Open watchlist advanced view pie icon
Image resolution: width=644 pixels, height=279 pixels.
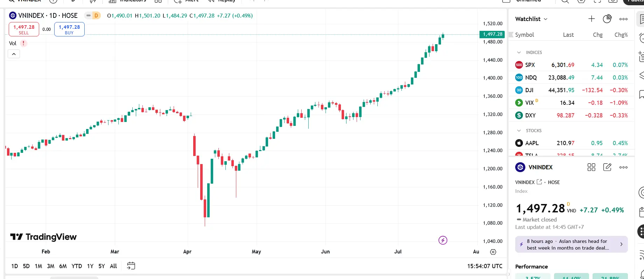click(607, 19)
